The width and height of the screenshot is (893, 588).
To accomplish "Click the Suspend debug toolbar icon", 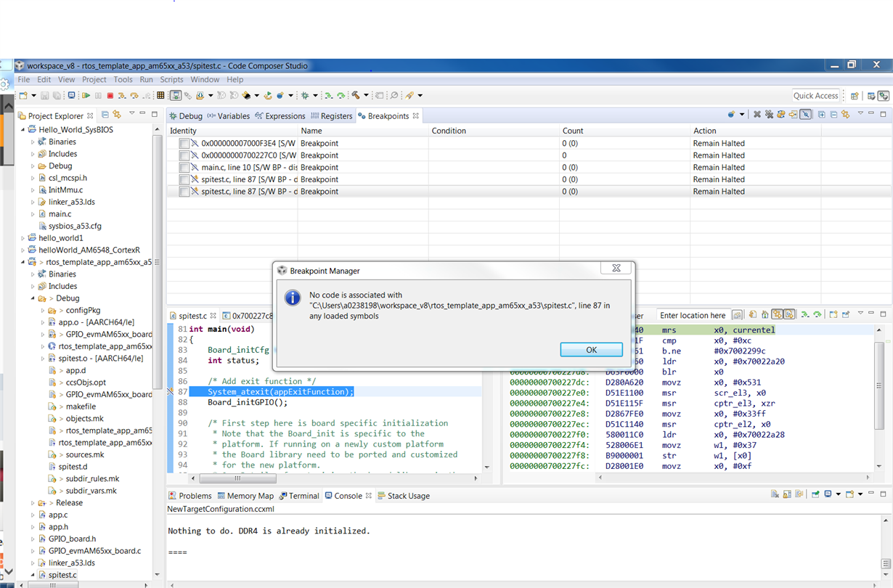I will coord(98,95).
